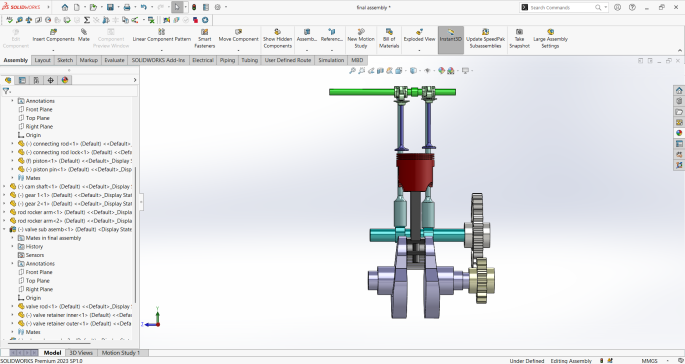Open the Exploded View tool

(x=419, y=32)
